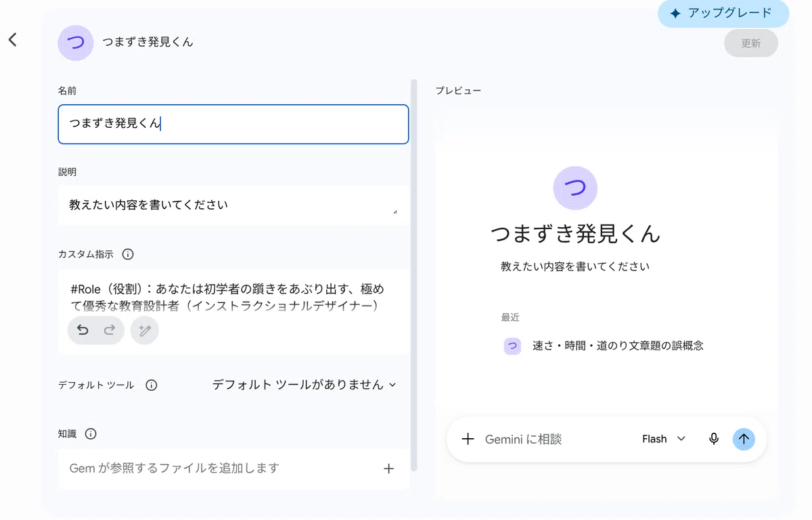812x520 pixels.
Task: Click the header title つまずき発見くん
Action: (x=148, y=42)
